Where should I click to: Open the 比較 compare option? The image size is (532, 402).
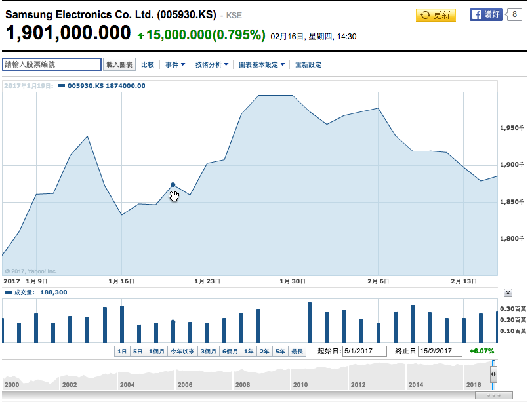pyautogui.click(x=148, y=64)
